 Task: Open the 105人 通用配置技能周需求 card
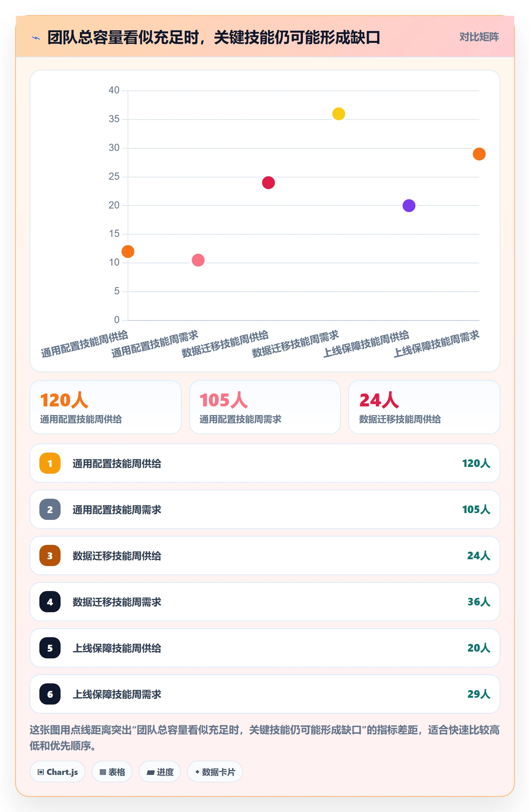(x=265, y=407)
